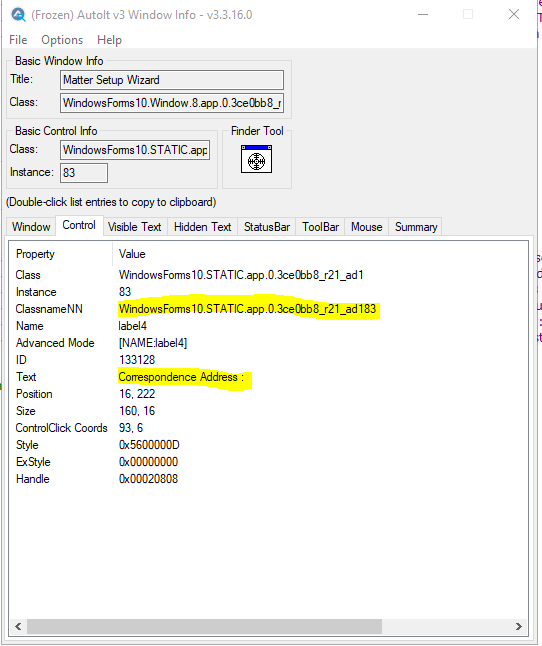Switch to the StatusBar tab

pyautogui.click(x=267, y=227)
